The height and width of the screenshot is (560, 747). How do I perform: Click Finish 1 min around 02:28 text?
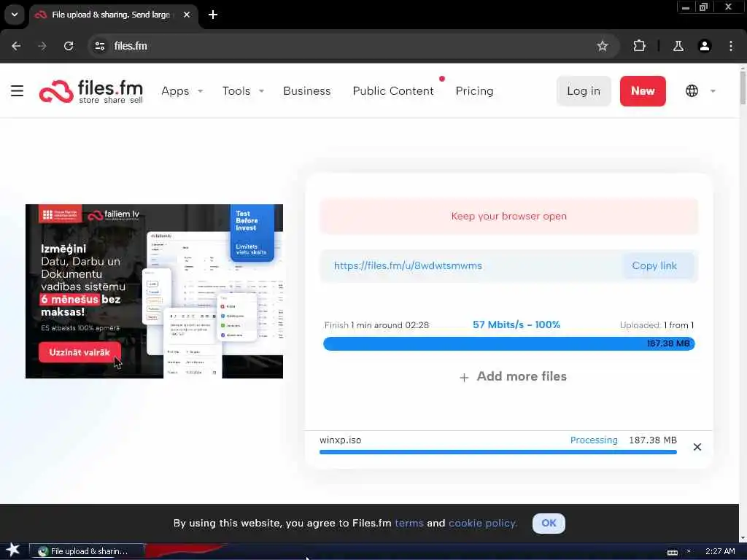coord(376,325)
